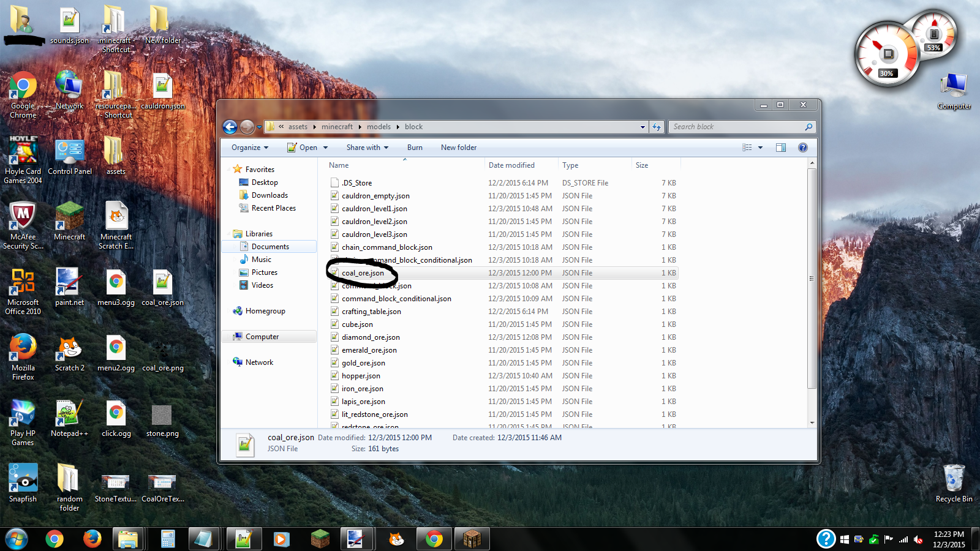Click the Back navigation arrow in Explorer
This screenshot has height=551, width=980.
(x=230, y=127)
